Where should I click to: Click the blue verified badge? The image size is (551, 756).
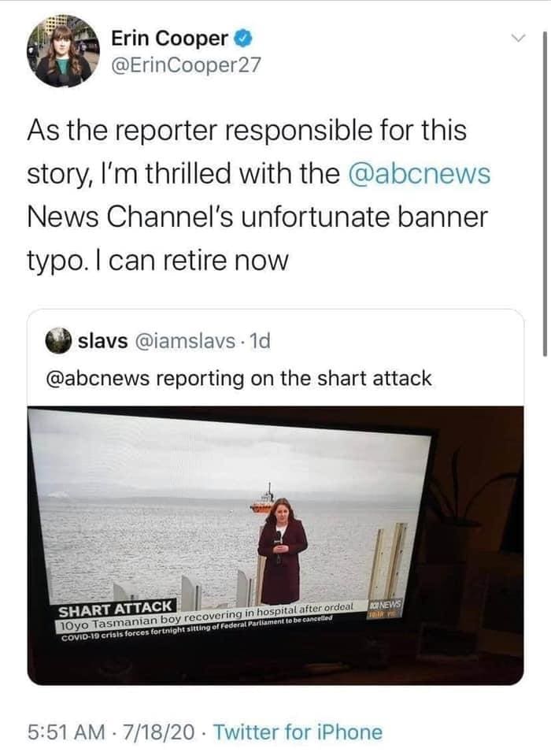(x=243, y=38)
